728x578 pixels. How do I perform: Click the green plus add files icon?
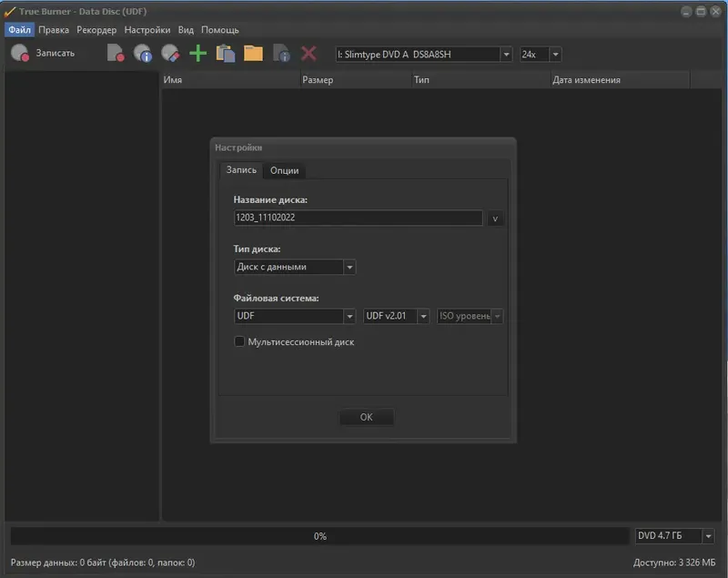[197, 53]
